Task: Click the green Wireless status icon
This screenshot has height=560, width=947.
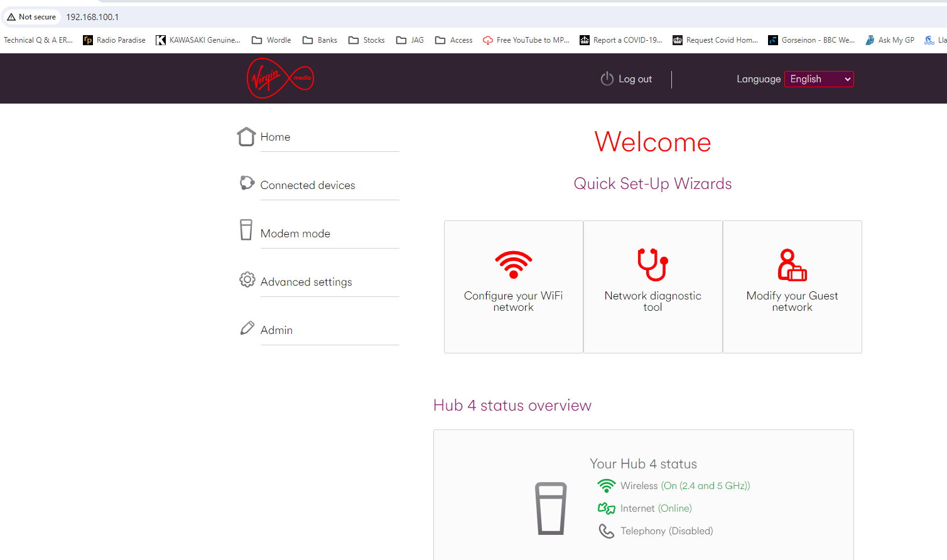Action: [606, 485]
